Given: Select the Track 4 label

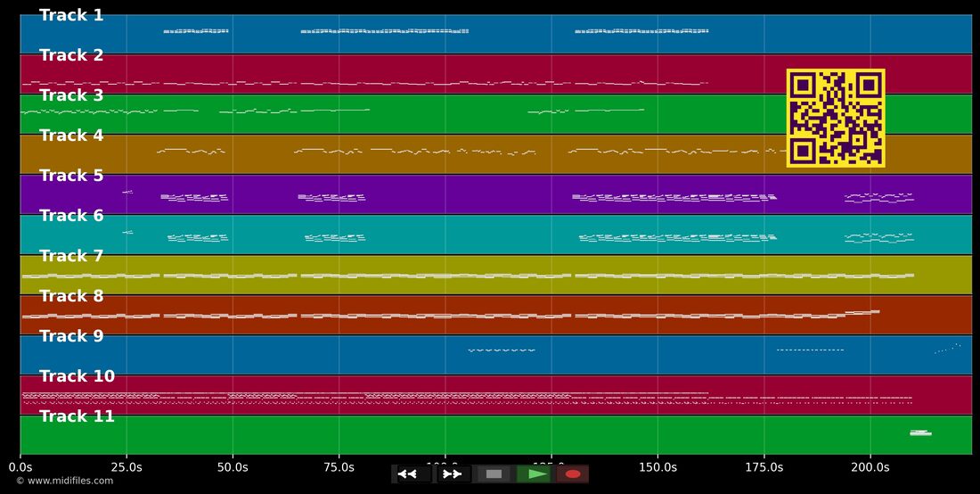Looking at the screenshot, I should click(71, 136).
